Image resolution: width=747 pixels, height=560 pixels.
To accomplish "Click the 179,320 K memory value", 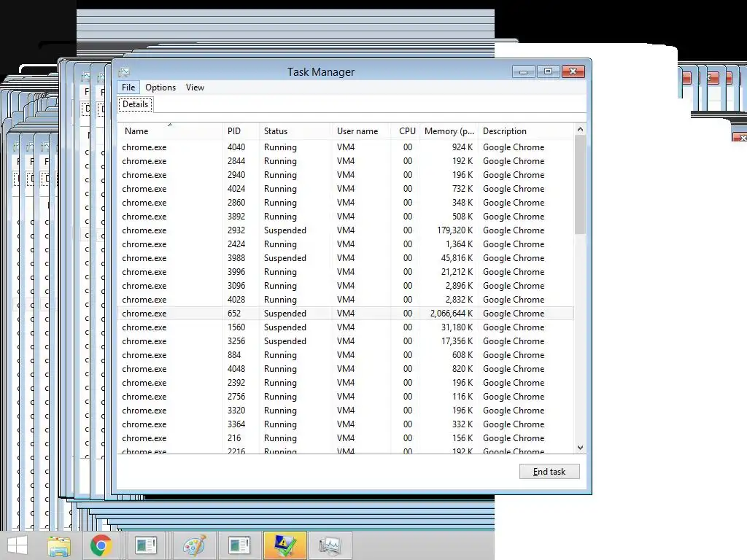I will pyautogui.click(x=455, y=230).
